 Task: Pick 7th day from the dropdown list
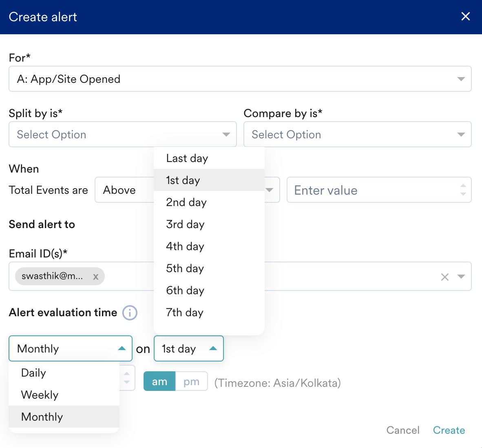pos(185,313)
